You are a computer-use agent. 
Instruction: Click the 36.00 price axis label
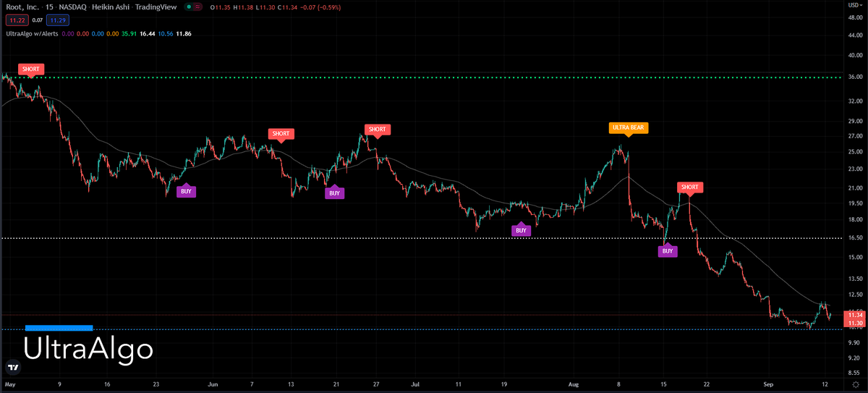855,77
